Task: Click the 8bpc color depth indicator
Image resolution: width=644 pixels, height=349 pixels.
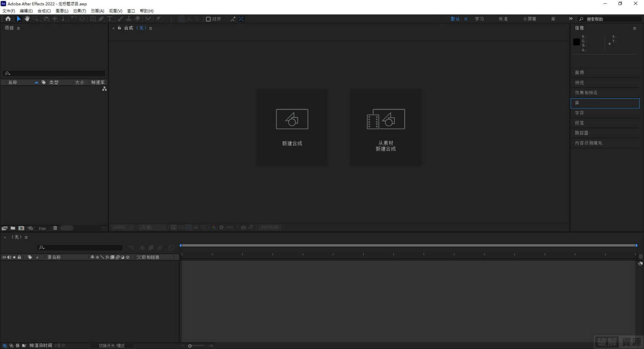Action: (x=42, y=228)
